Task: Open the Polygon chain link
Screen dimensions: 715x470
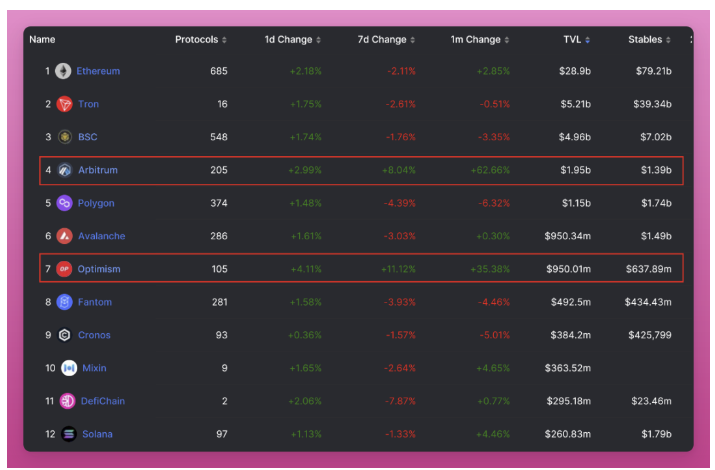Action: click(x=96, y=203)
